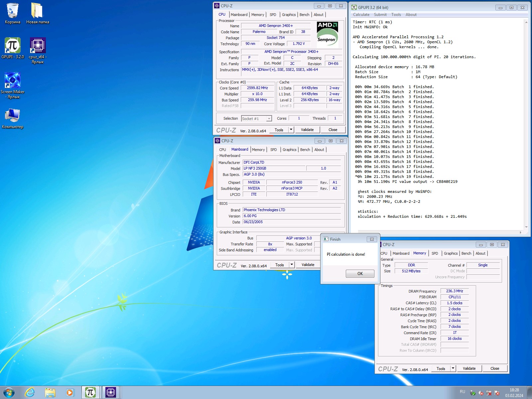Select the cpuz_x64 shortcut icon
Viewport: 532px width, 399px height.
pos(38,51)
